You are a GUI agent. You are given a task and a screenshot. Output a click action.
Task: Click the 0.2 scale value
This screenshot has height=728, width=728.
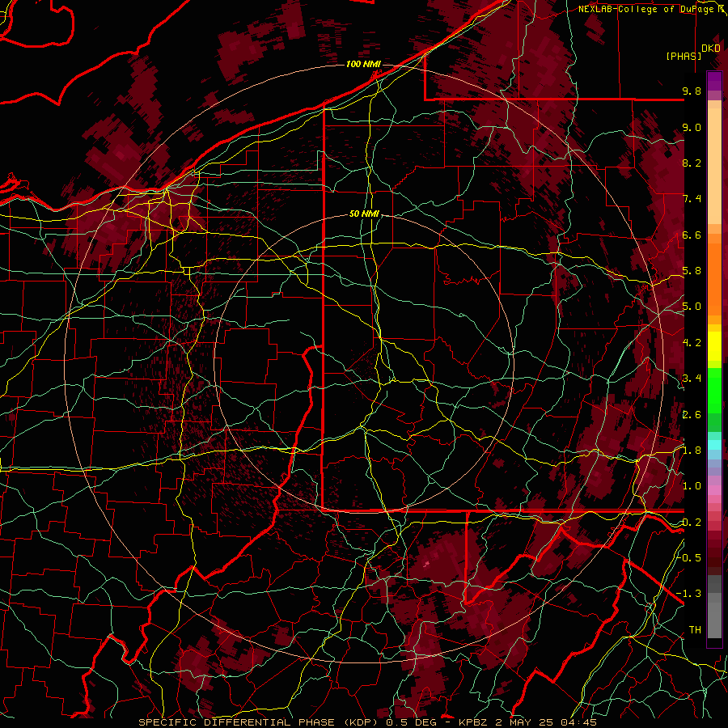coord(692,522)
